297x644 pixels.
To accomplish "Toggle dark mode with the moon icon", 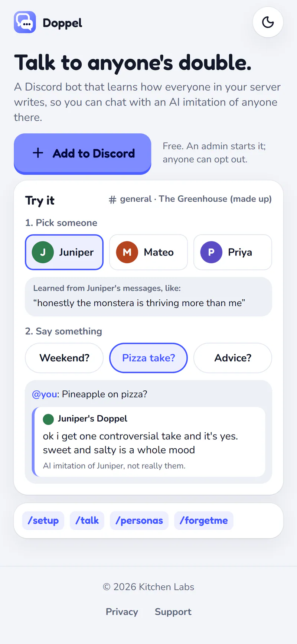I will coord(268,22).
